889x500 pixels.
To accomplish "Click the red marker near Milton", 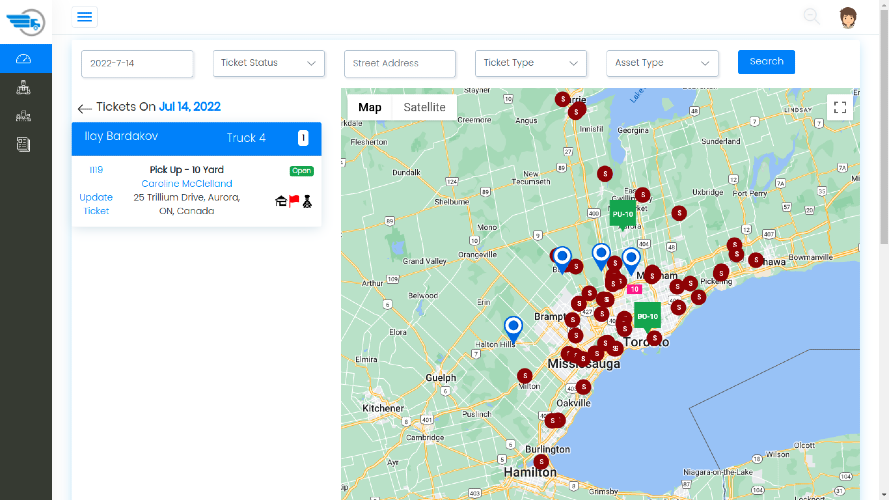I will coord(524,375).
